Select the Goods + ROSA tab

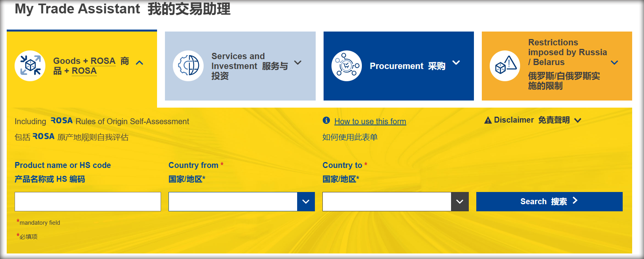point(82,69)
